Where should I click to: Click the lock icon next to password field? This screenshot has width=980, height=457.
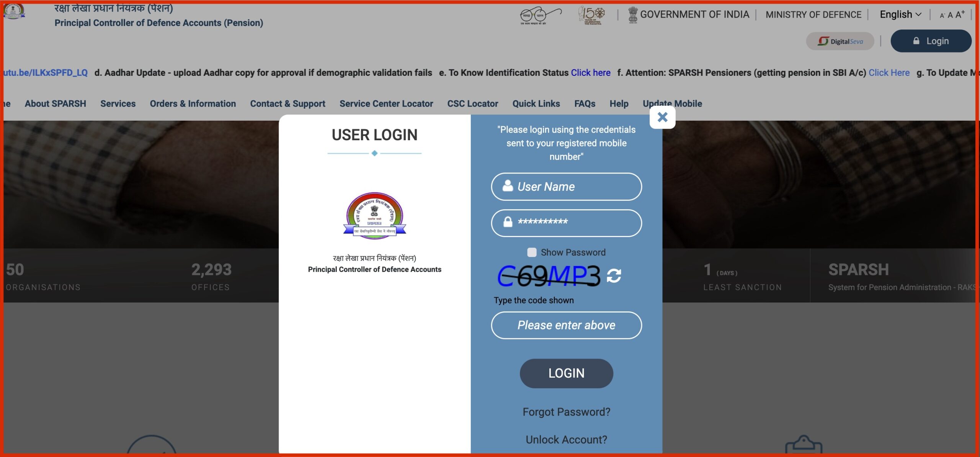click(509, 222)
